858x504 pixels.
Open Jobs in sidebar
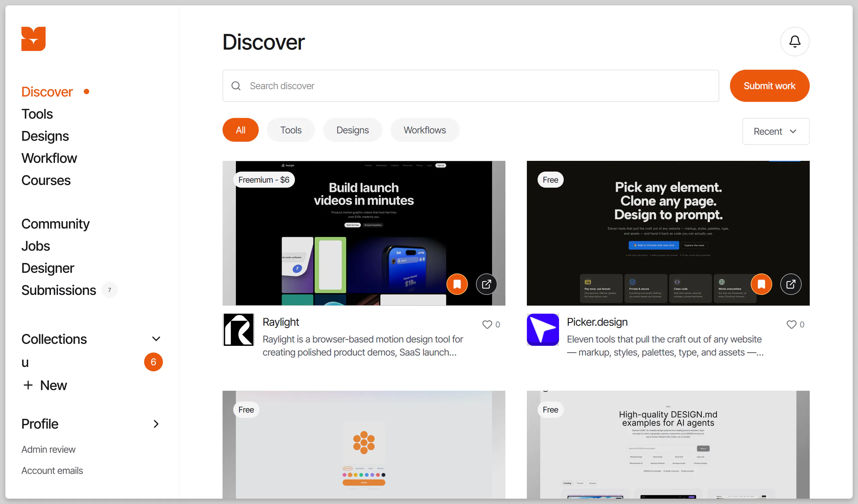pos(36,246)
